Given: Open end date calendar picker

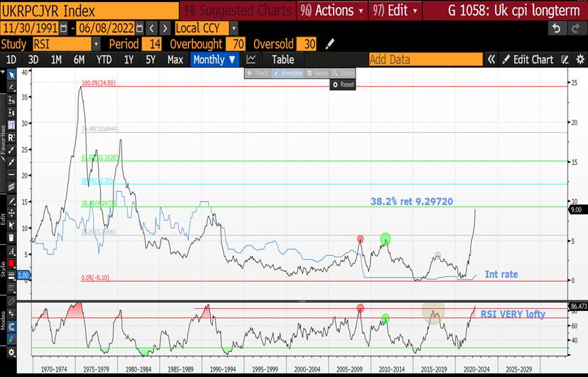Looking at the screenshot, I should tap(139, 28).
